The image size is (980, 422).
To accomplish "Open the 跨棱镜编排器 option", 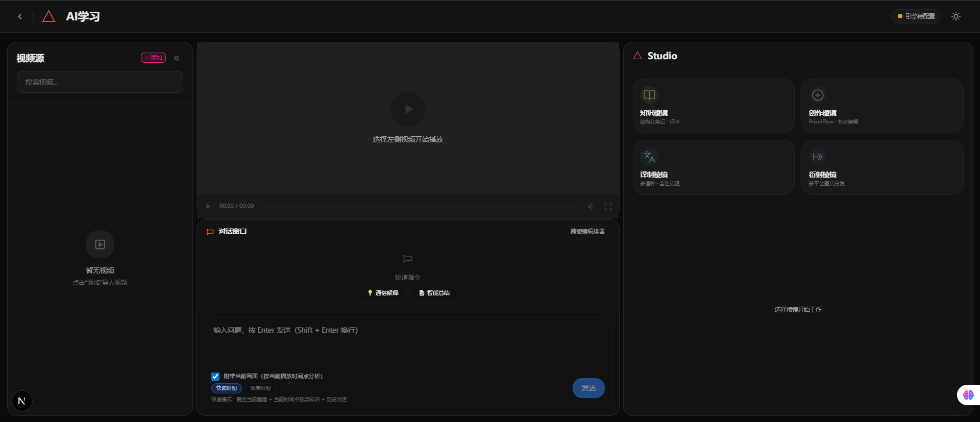I will tap(587, 232).
